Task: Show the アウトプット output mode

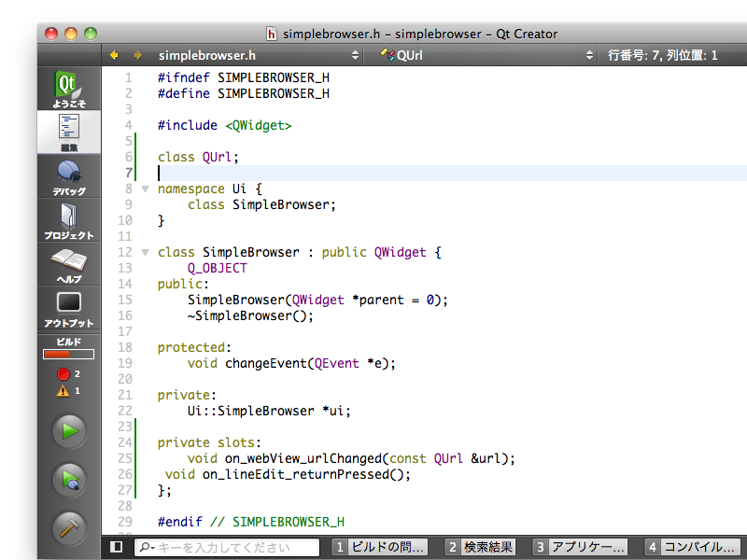Action: point(69,309)
